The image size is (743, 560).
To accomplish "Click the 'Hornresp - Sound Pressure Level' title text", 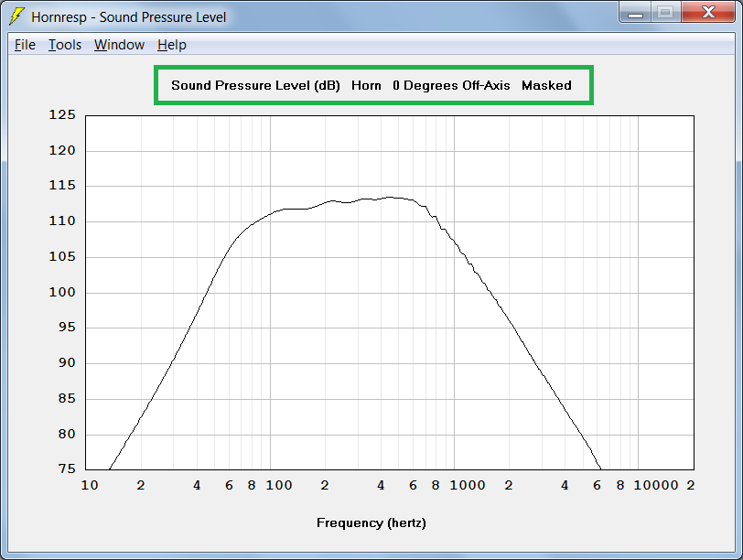I will coord(128,17).
